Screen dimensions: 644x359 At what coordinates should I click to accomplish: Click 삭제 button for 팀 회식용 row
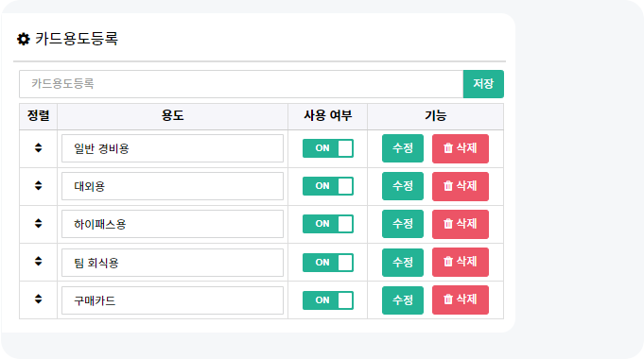pos(460,262)
